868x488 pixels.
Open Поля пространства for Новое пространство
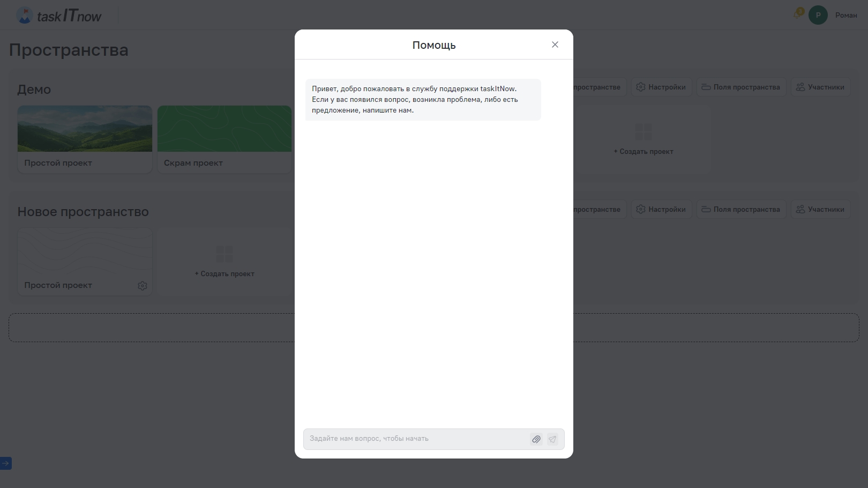[740, 210]
